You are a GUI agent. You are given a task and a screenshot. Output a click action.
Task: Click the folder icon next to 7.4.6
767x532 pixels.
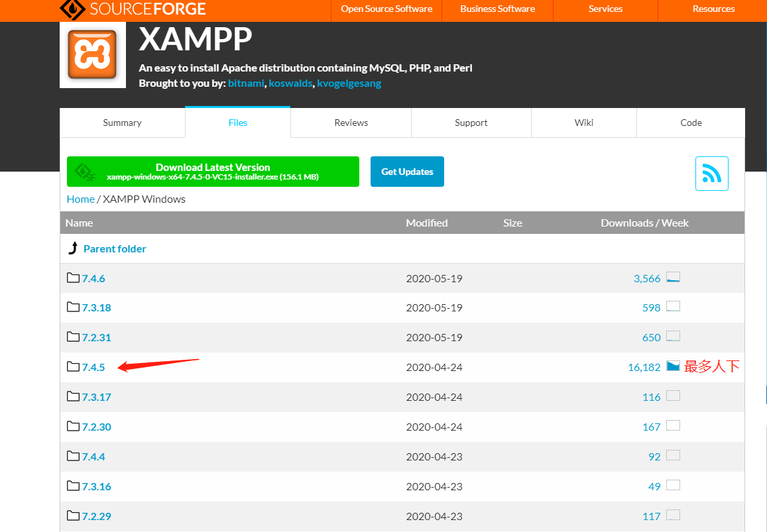tap(73, 277)
